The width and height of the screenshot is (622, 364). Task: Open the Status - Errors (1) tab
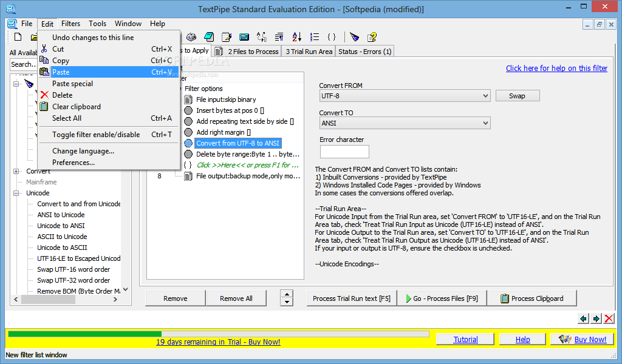[364, 52]
